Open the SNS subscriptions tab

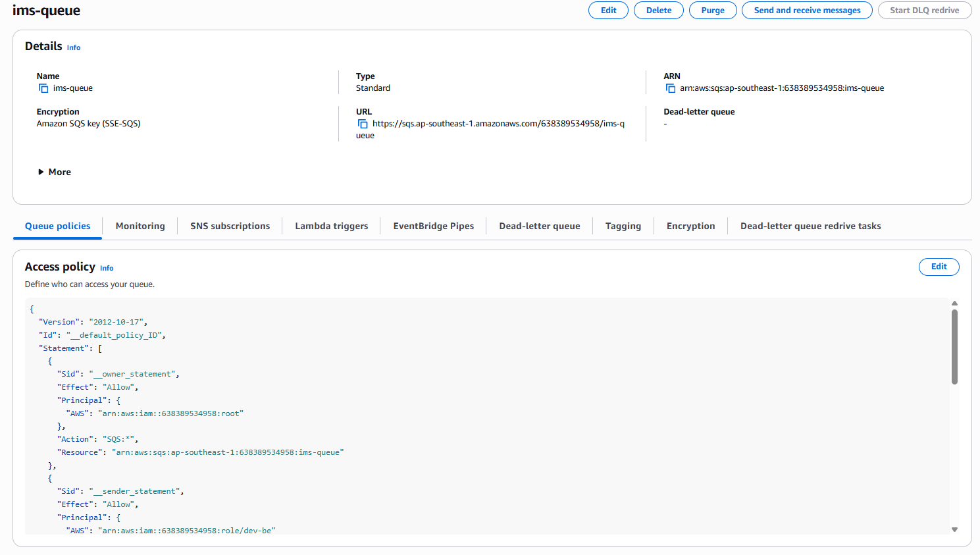[x=229, y=226]
